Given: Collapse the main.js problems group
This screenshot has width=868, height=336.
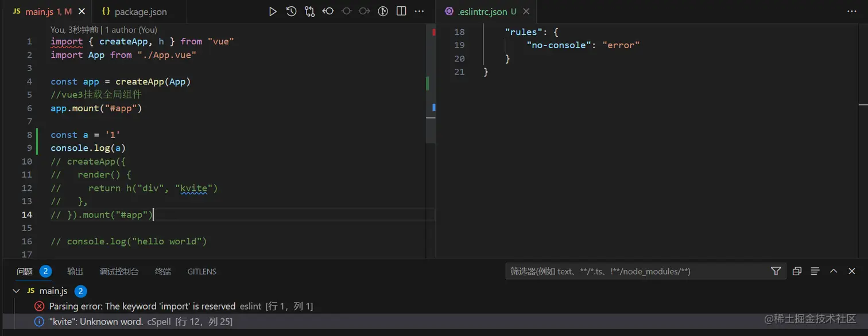Looking at the screenshot, I should pos(15,291).
